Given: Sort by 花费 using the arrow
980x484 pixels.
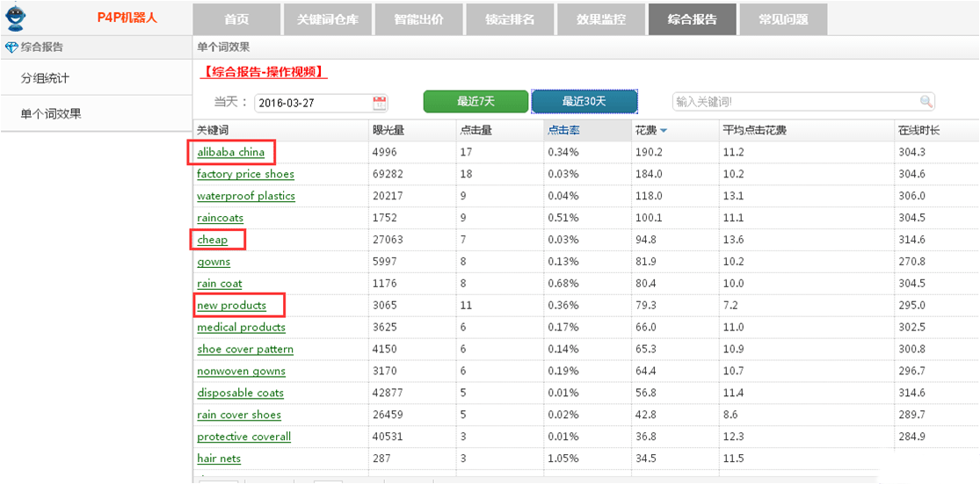Looking at the screenshot, I should click(x=664, y=131).
